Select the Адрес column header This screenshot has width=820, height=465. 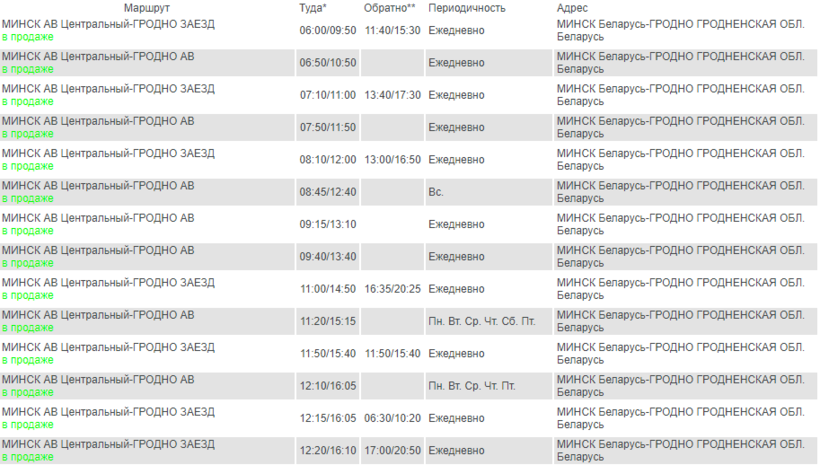point(571,8)
